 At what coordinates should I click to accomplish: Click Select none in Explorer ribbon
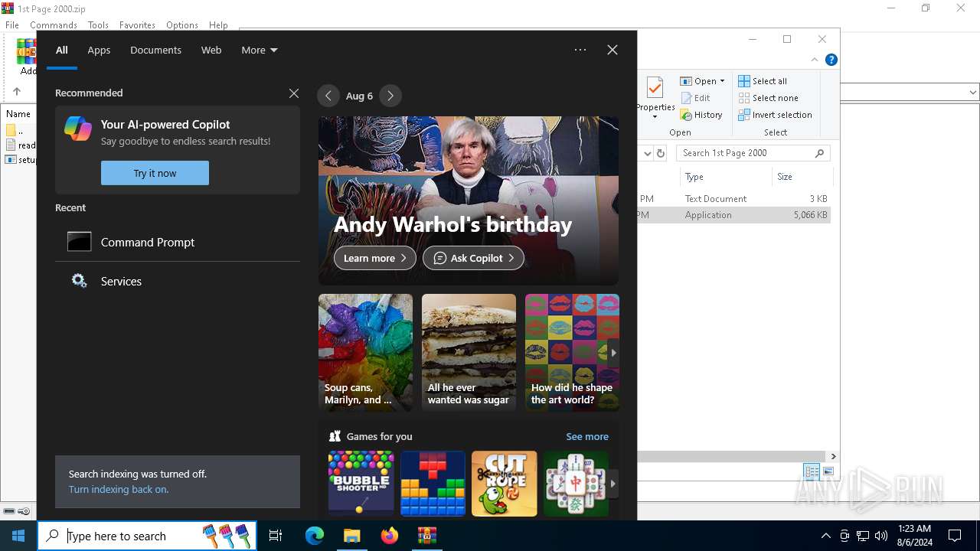[x=768, y=98]
